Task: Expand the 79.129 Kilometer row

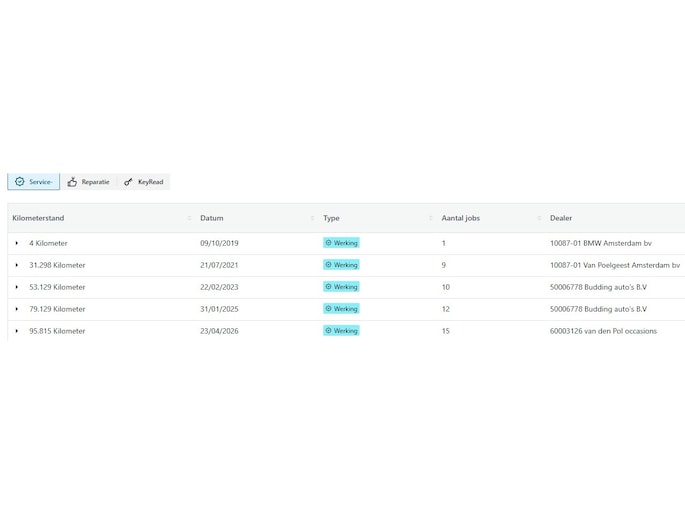Action: click(17, 309)
